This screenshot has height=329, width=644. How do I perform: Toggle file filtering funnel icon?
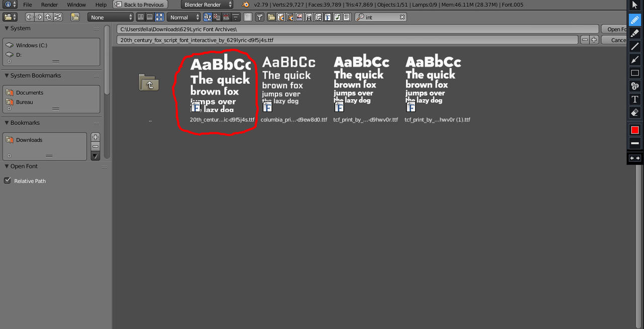(260, 17)
